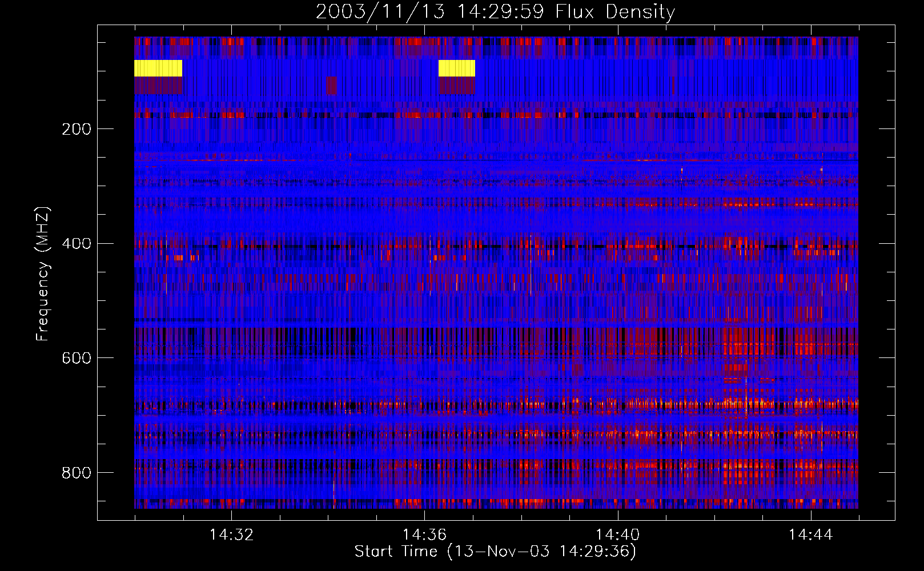Click the first yellow block at spectrogram start
This screenshot has width=924, height=571.
coord(158,68)
